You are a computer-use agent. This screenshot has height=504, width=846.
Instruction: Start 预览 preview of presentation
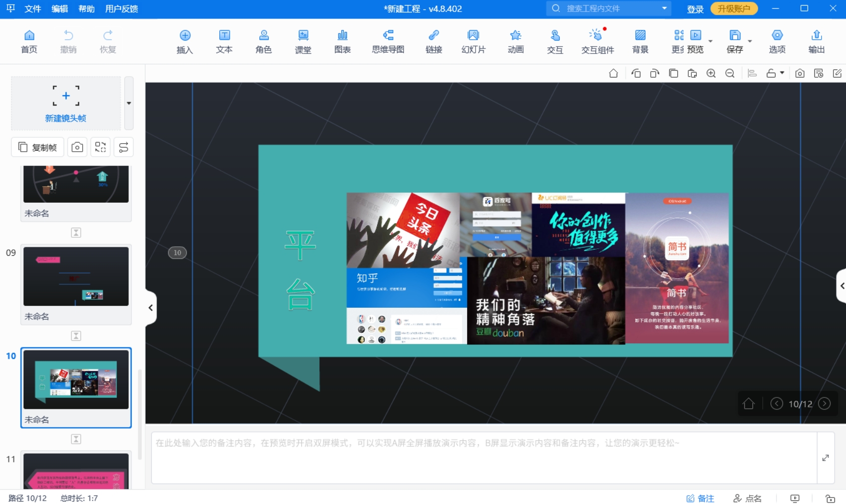point(695,42)
